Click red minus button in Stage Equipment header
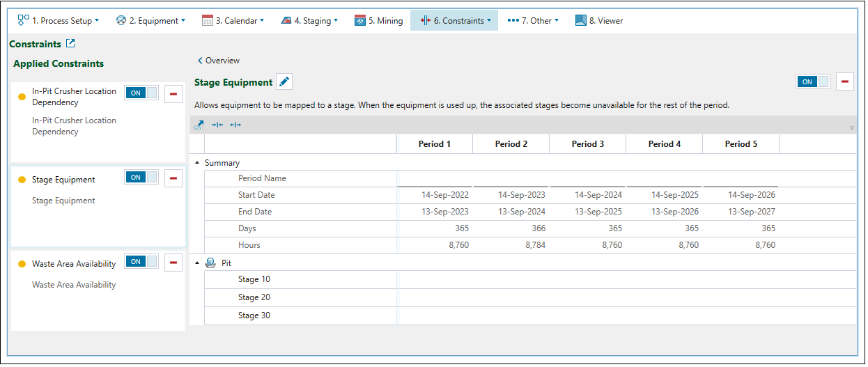This screenshot has height=367, width=868. [x=845, y=81]
